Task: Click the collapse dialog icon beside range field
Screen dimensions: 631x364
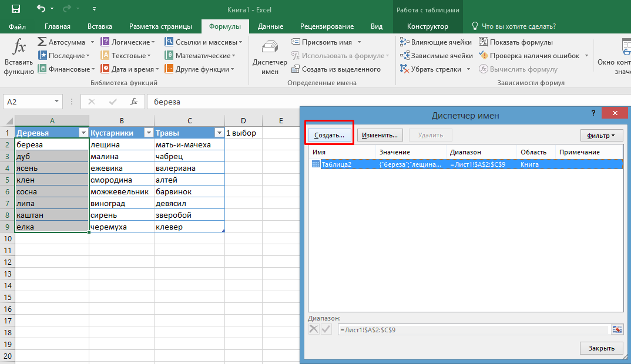Action: (x=616, y=329)
